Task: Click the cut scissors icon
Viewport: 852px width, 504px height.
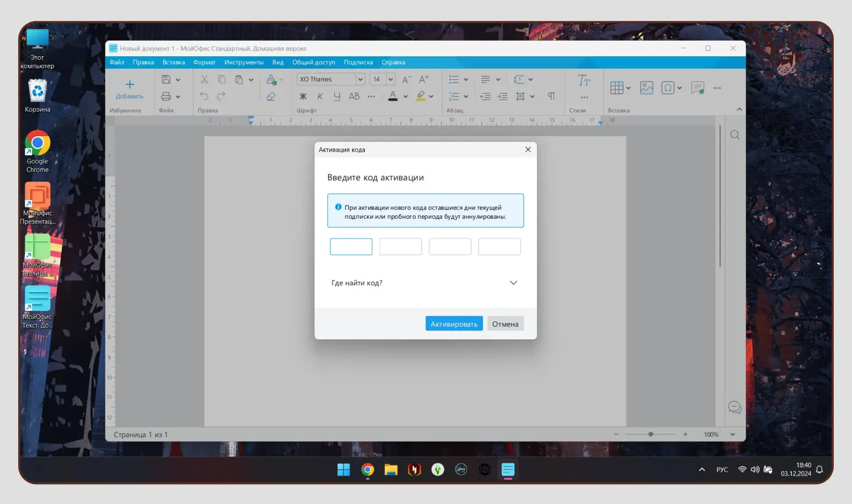Action: click(x=204, y=79)
